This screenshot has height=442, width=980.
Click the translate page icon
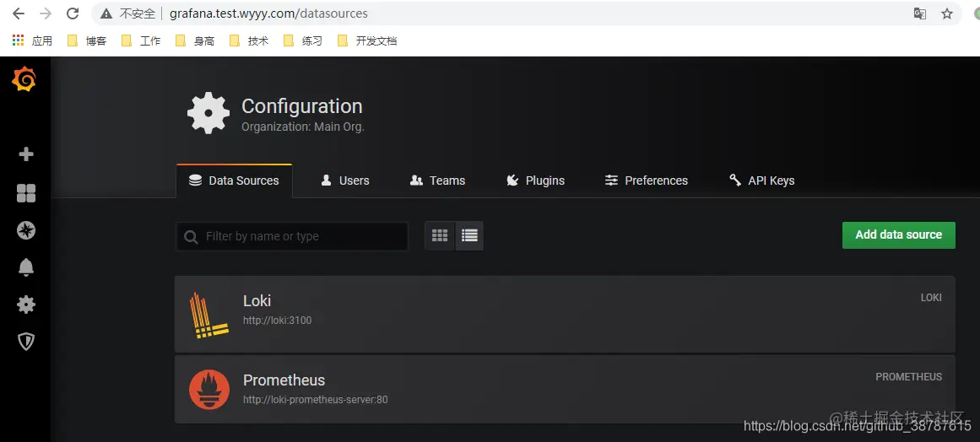(x=920, y=13)
